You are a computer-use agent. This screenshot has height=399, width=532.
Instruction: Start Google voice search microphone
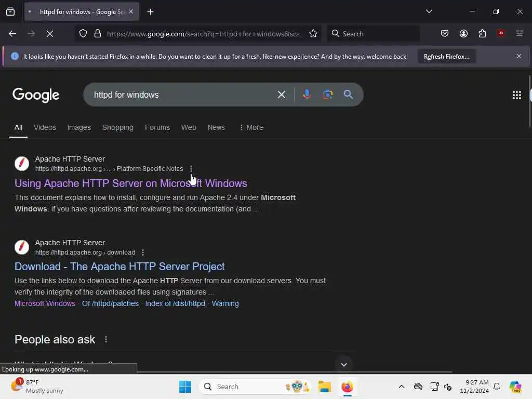tap(307, 95)
